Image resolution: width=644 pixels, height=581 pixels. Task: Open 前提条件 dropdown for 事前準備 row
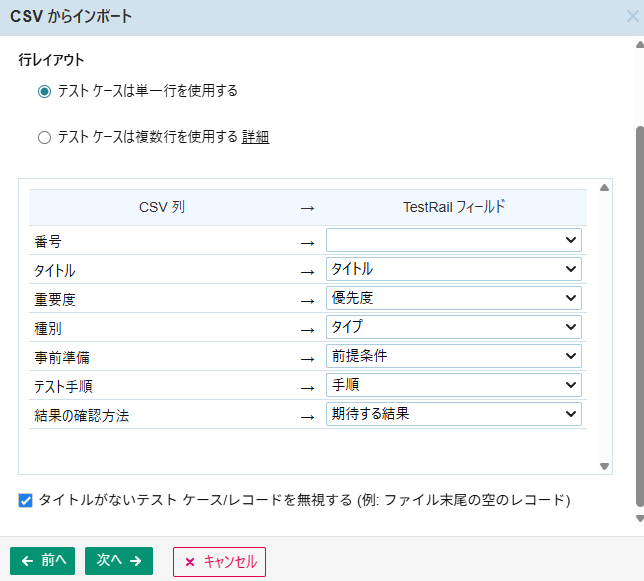(453, 356)
